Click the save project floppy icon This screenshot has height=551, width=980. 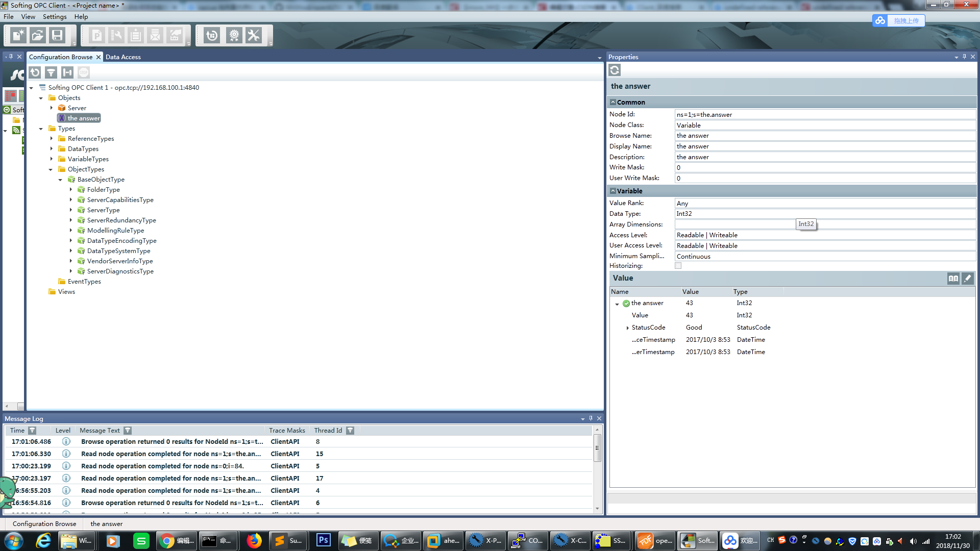point(57,35)
